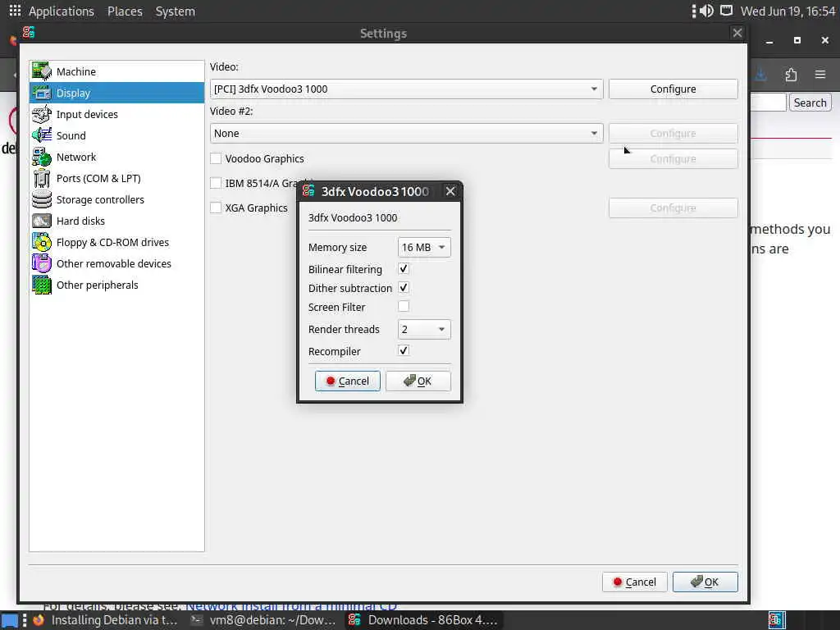Open Storage controllers icon
Screen dimensions: 840x630
[41, 199]
